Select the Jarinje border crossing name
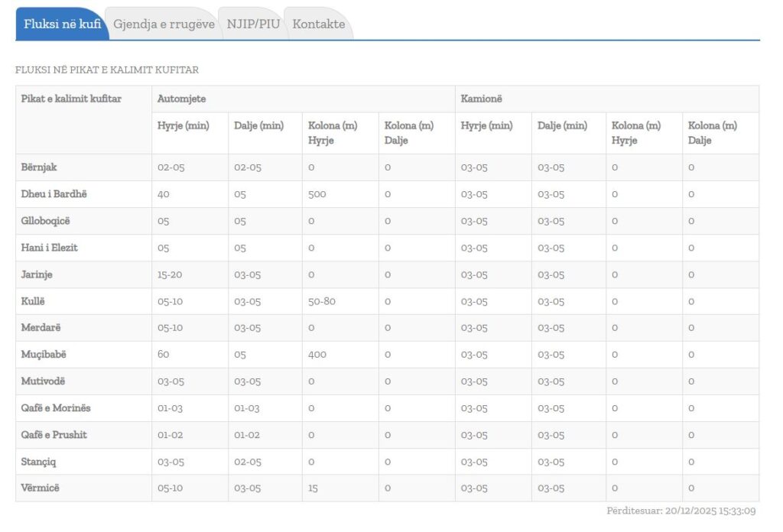Image resolution: width=783 pixels, height=532 pixels. click(37, 274)
